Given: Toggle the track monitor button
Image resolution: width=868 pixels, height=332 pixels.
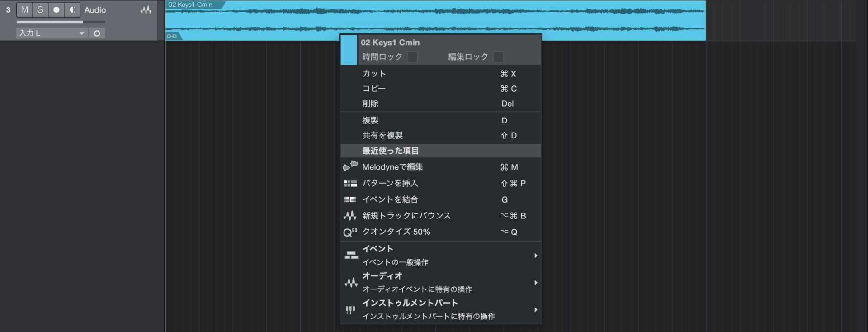Looking at the screenshot, I should (x=72, y=10).
